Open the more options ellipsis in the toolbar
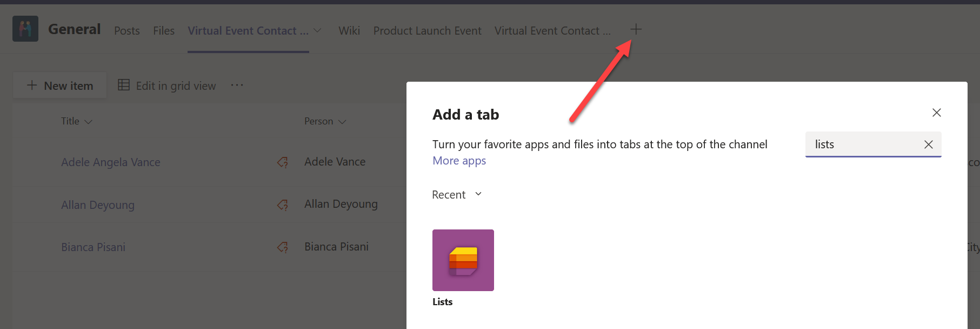 [237, 85]
